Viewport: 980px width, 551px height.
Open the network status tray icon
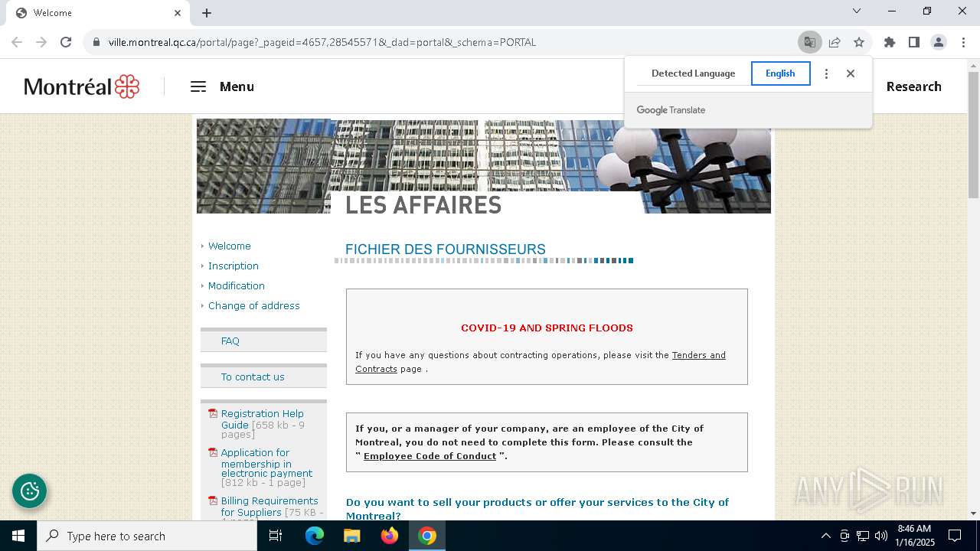click(863, 536)
